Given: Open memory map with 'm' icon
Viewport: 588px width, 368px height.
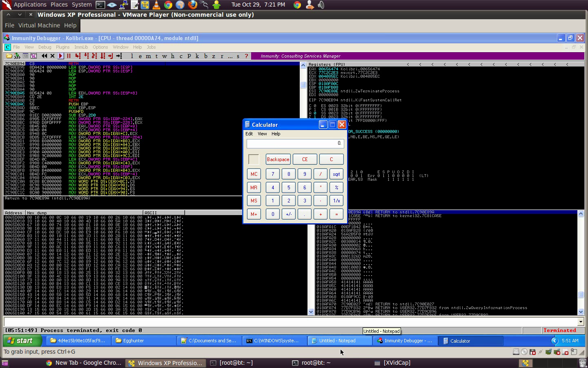Looking at the screenshot, I should point(148,56).
